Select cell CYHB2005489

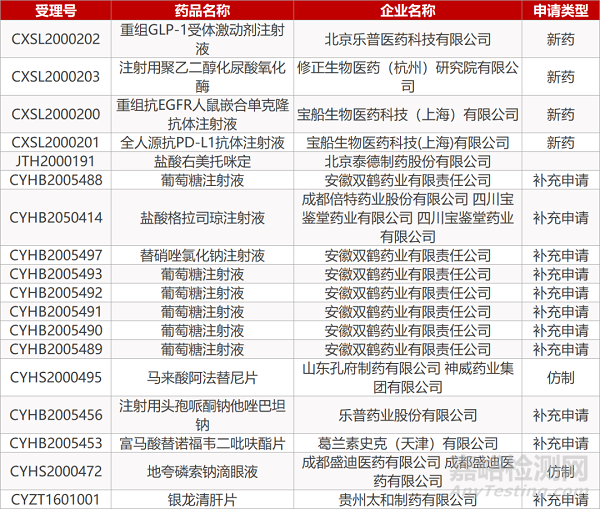click(56, 349)
